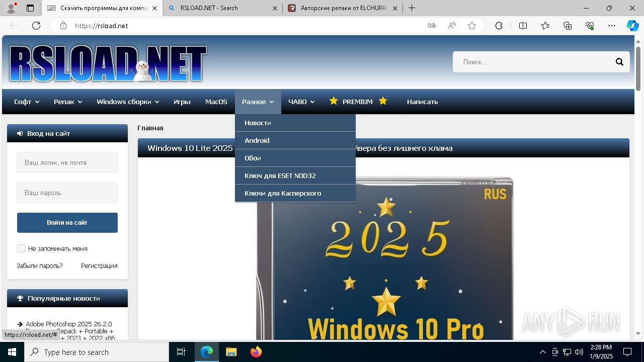Click the taskbar volume icon
Image resolution: width=644 pixels, height=362 pixels.
(579, 352)
